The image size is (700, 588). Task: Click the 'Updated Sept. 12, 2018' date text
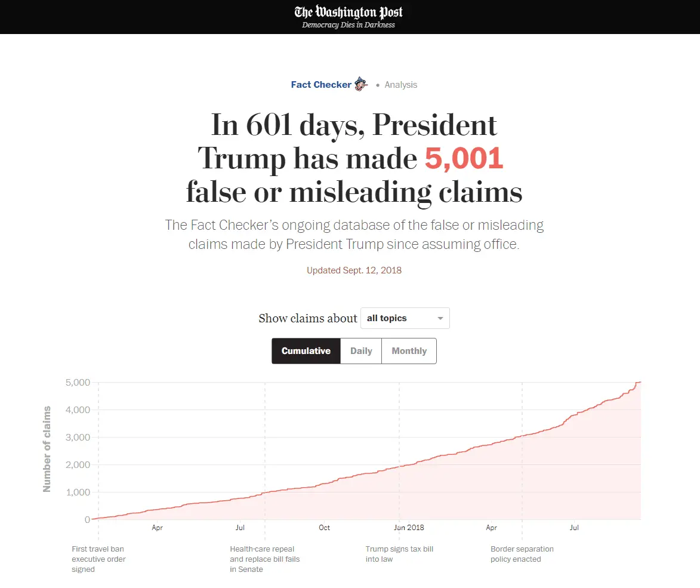[354, 270]
